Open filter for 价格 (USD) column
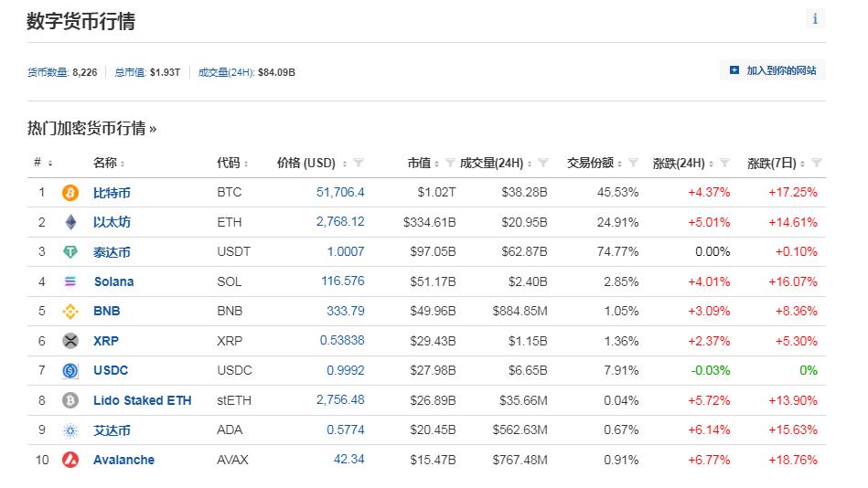Image resolution: width=868 pixels, height=488 pixels. (359, 163)
